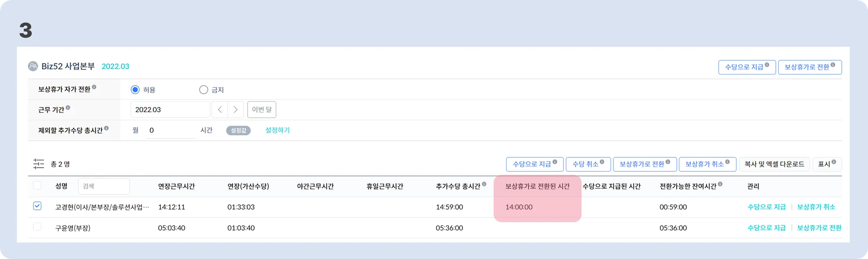Viewport: 868px width, 259px height.
Task: Click the 설정하기 link
Action: tap(277, 130)
